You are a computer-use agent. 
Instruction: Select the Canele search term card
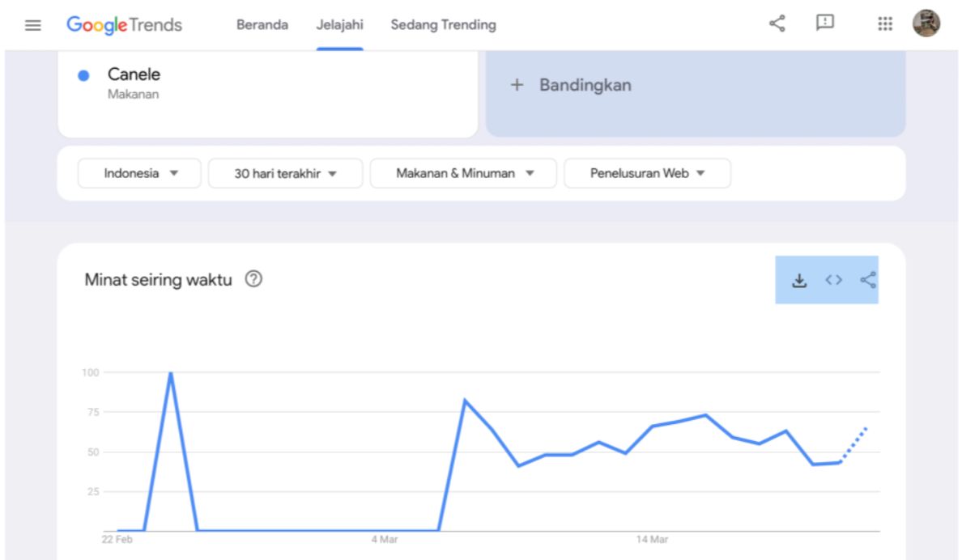tap(267, 84)
